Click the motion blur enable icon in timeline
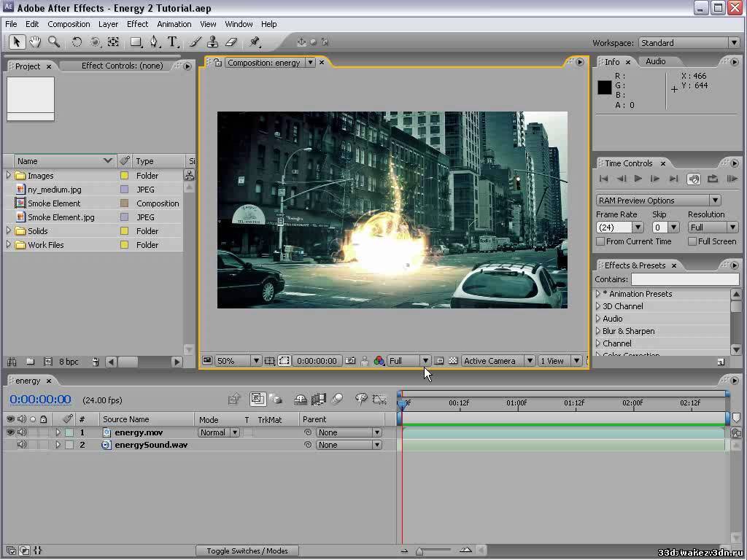 point(337,399)
